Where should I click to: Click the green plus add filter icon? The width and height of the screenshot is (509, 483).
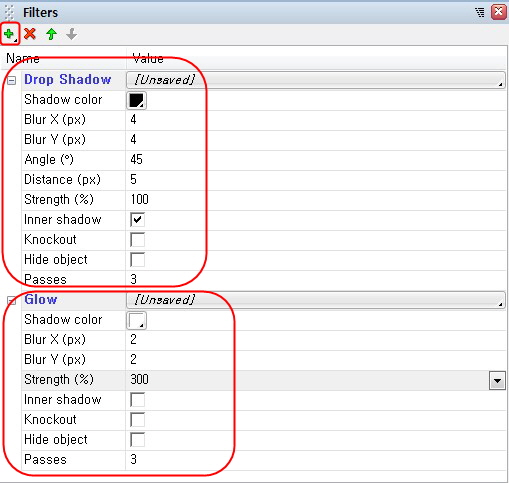(10, 34)
